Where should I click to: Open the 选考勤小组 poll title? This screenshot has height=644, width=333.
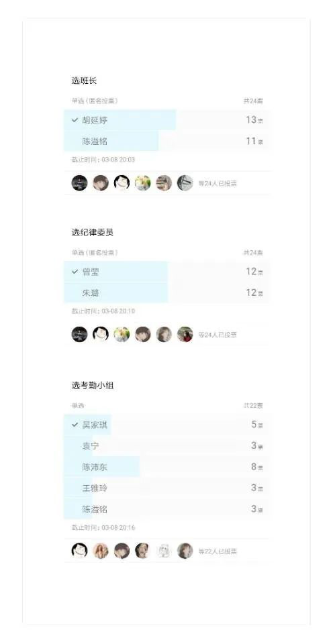coord(93,386)
